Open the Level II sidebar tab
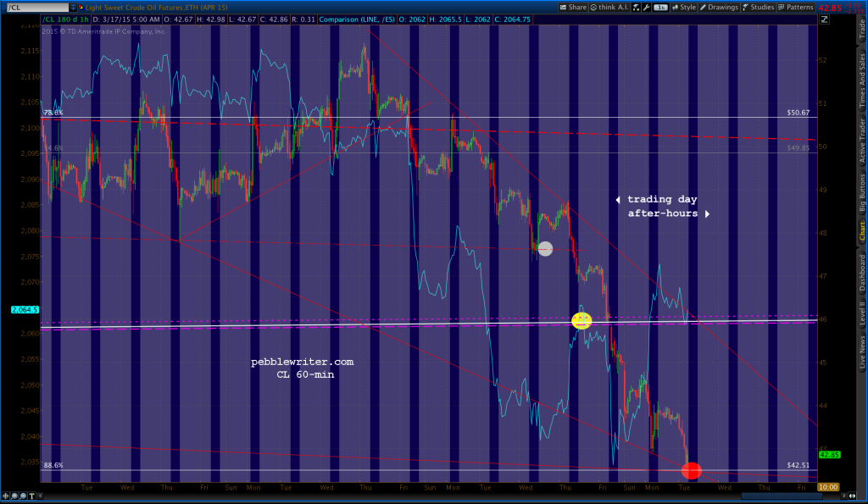 pyautogui.click(x=862, y=313)
